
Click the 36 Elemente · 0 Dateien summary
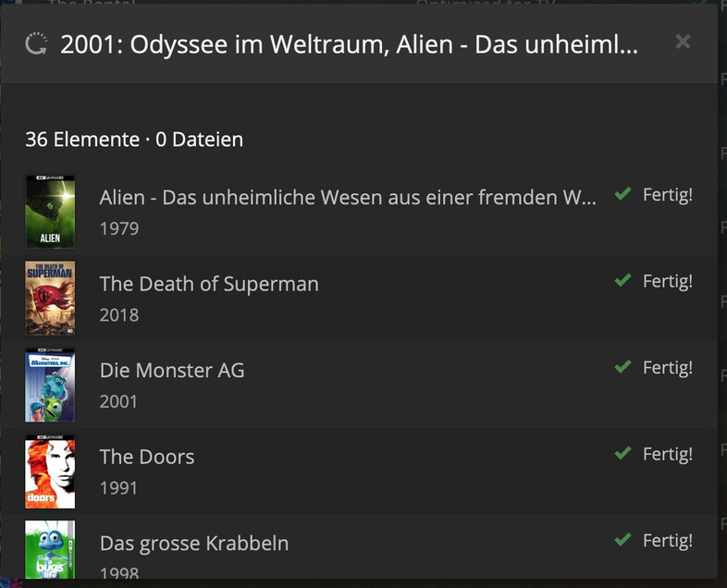pyautogui.click(x=134, y=140)
